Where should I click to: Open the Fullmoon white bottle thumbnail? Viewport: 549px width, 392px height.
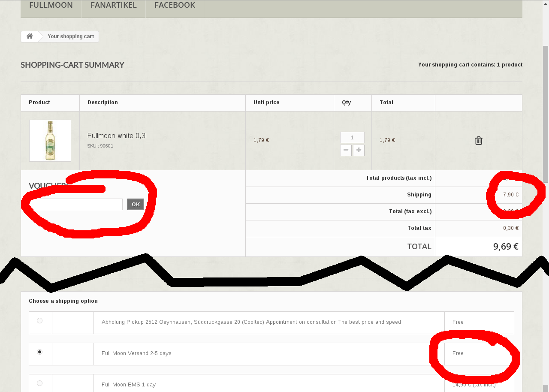50,141
